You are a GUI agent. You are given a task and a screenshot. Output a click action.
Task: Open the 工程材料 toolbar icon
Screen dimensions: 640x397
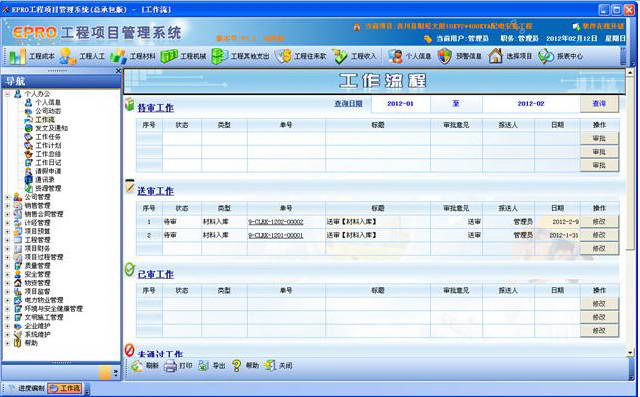[x=118, y=56]
